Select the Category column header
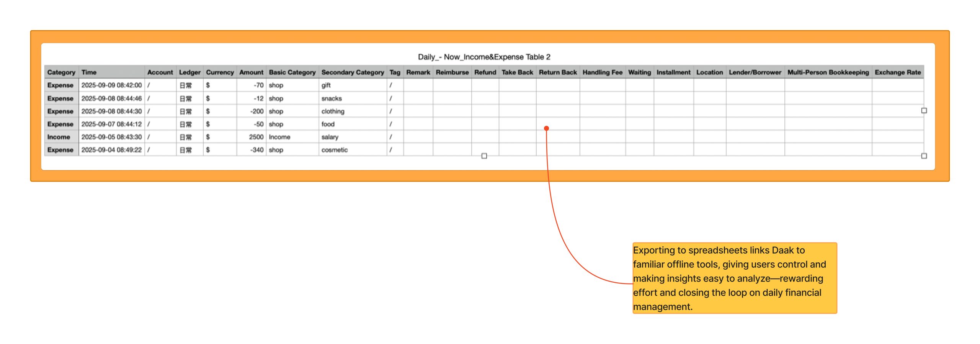Viewport: 980px width, 344px height. (61, 72)
